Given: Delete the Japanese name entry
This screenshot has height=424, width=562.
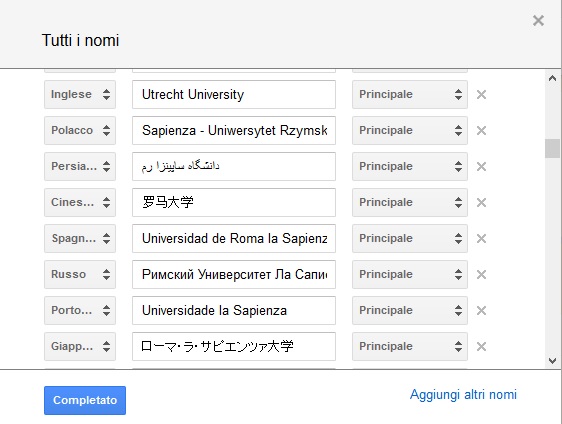Looking at the screenshot, I should coord(481,347).
